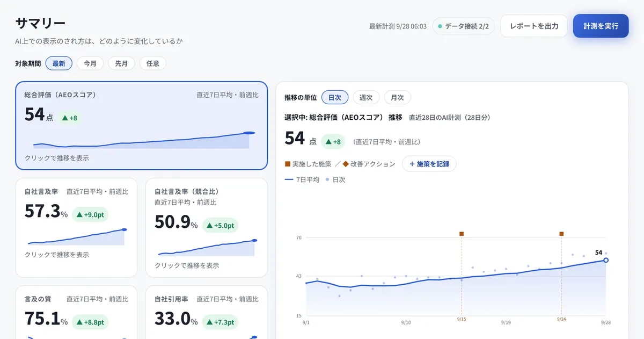Viewport: 644px width, 339px height.
Task: Click 直近28日のAI計測（28日分）text
Action: point(449,117)
